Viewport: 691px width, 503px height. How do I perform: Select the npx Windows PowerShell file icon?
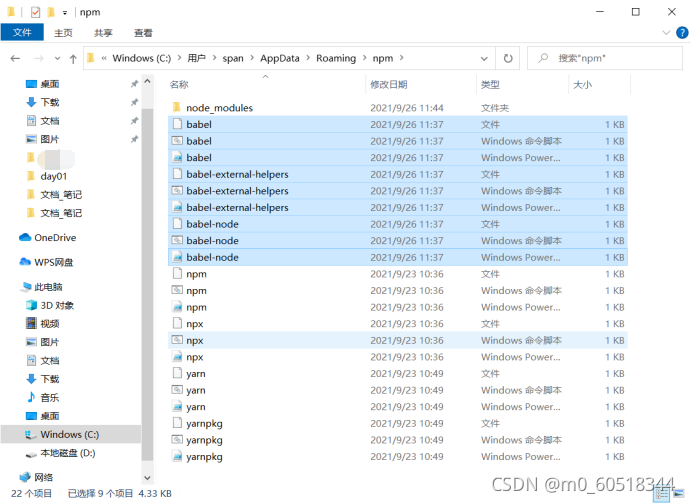click(x=177, y=357)
